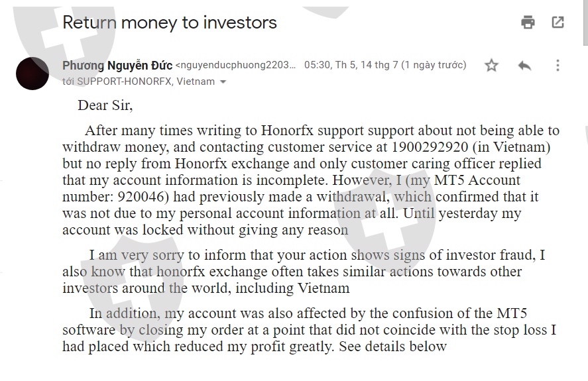The height and width of the screenshot is (381, 588).
Task: Reply to the email with the arrow icon
Action: (x=524, y=65)
